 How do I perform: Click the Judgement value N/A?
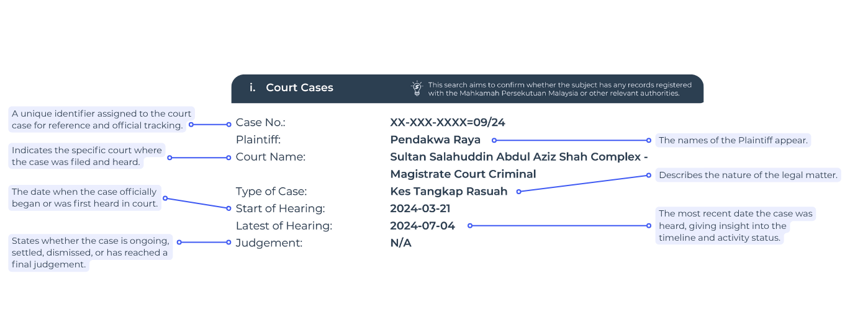[x=400, y=243]
